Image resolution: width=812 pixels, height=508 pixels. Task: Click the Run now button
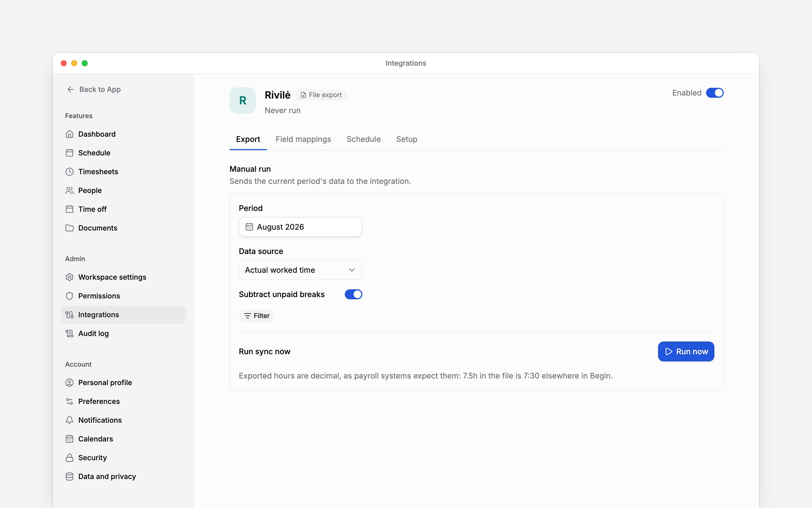click(x=686, y=351)
